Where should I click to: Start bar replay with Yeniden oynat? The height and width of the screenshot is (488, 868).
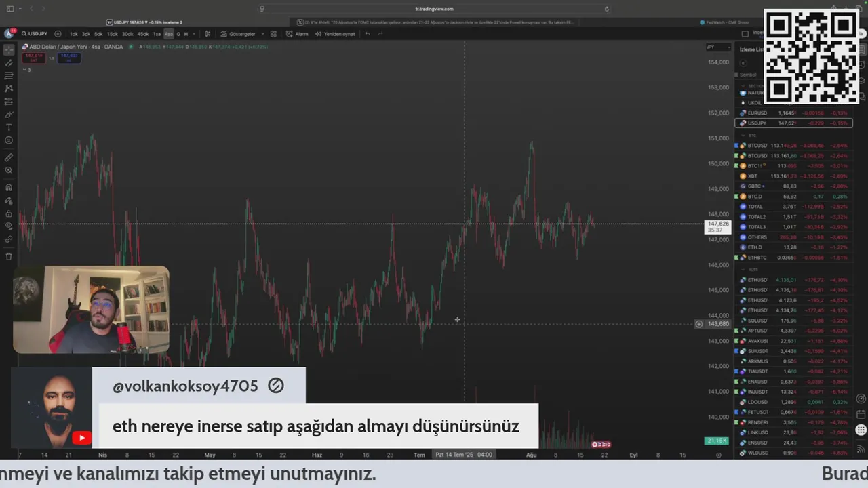[335, 34]
